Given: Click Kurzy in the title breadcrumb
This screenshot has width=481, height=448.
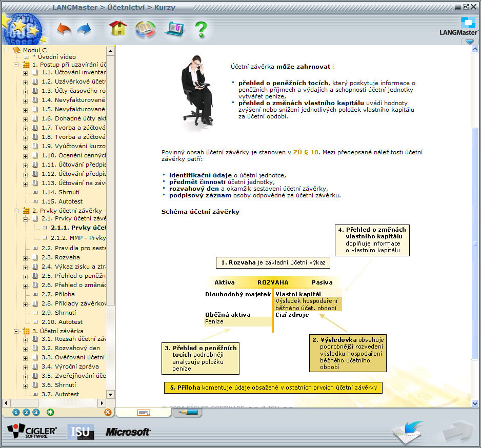Looking at the screenshot, I should (165, 7).
